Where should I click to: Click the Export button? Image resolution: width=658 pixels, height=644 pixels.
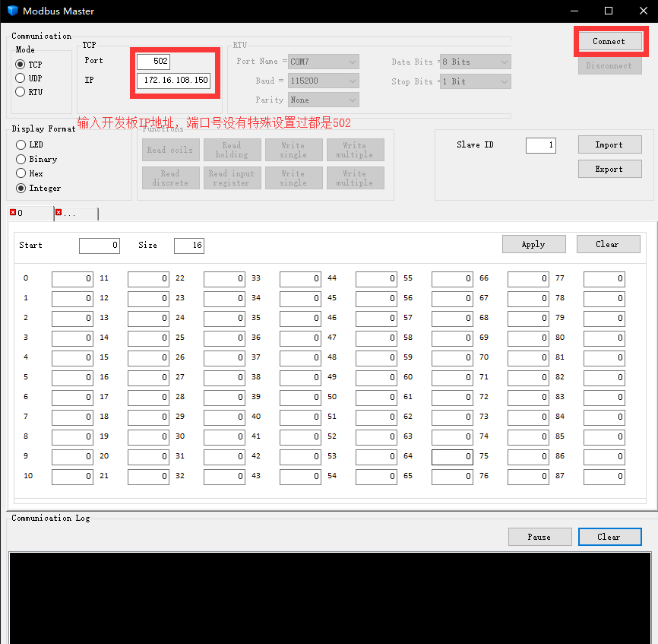[x=609, y=169]
